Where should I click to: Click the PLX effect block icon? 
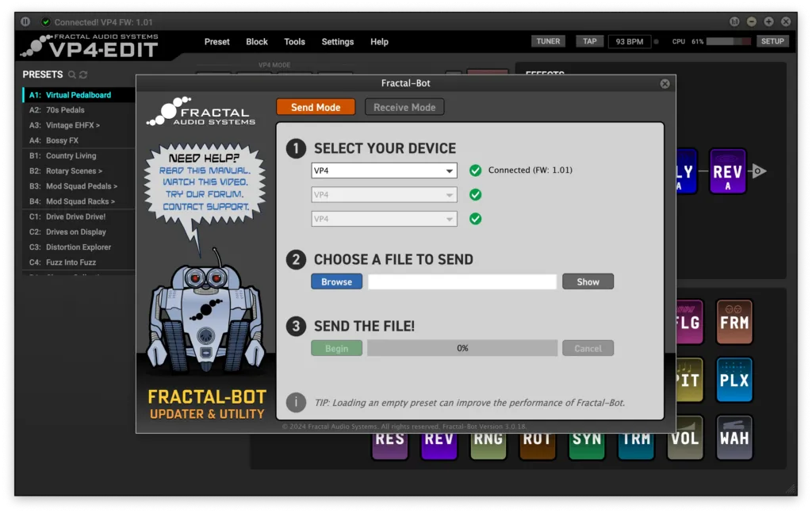733,380
